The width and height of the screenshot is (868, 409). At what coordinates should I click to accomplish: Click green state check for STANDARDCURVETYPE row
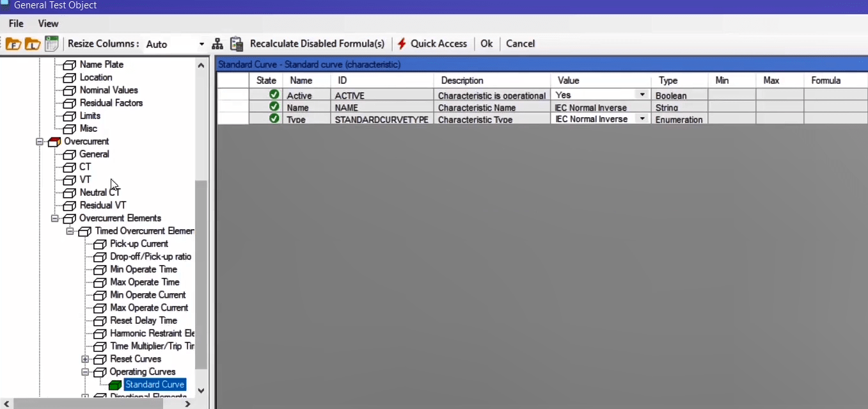point(274,118)
